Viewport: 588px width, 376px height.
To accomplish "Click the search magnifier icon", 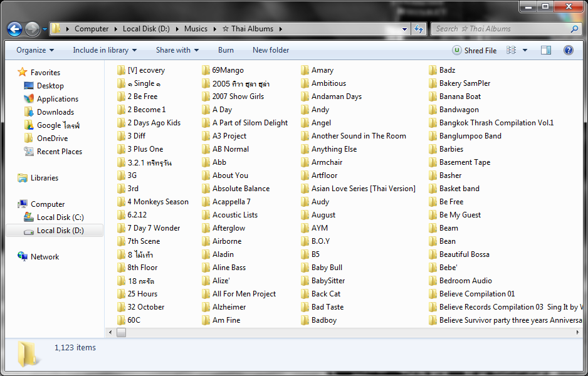I will (574, 29).
